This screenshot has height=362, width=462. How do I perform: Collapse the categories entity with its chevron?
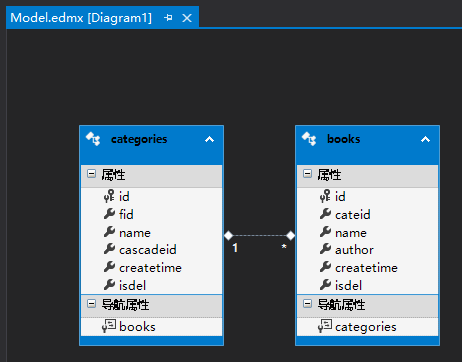(209, 139)
